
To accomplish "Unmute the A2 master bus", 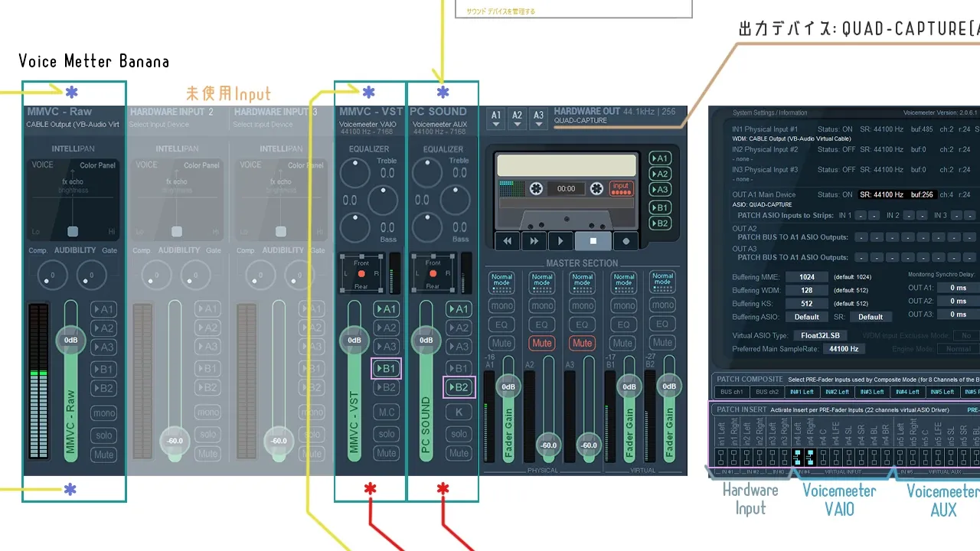I will pos(542,343).
